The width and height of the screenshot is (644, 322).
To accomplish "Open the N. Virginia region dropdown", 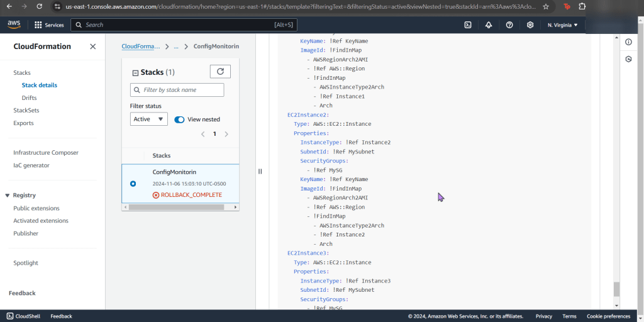I will pyautogui.click(x=562, y=25).
